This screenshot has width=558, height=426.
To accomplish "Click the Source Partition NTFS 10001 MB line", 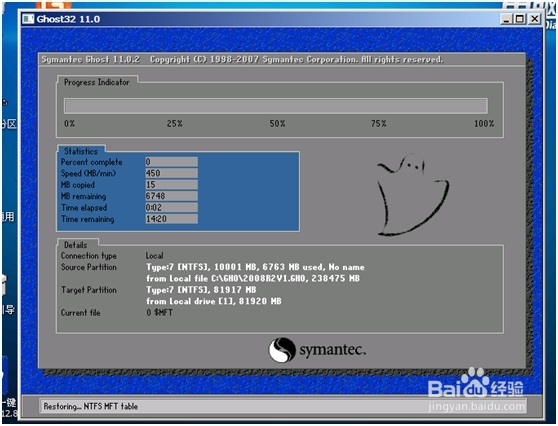I will (x=255, y=267).
